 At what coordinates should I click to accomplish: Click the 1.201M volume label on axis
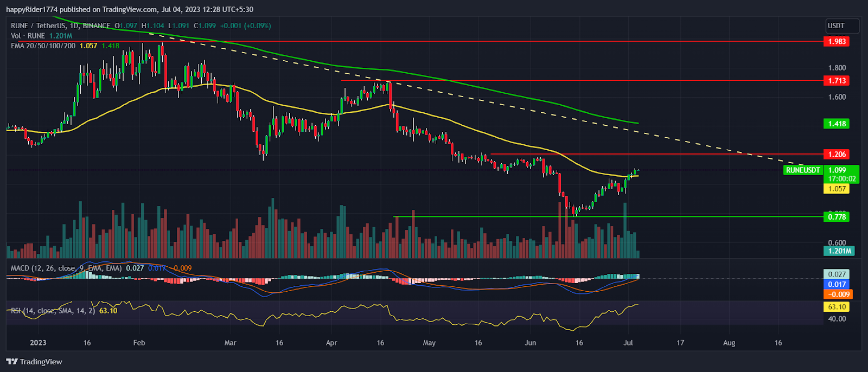point(839,251)
